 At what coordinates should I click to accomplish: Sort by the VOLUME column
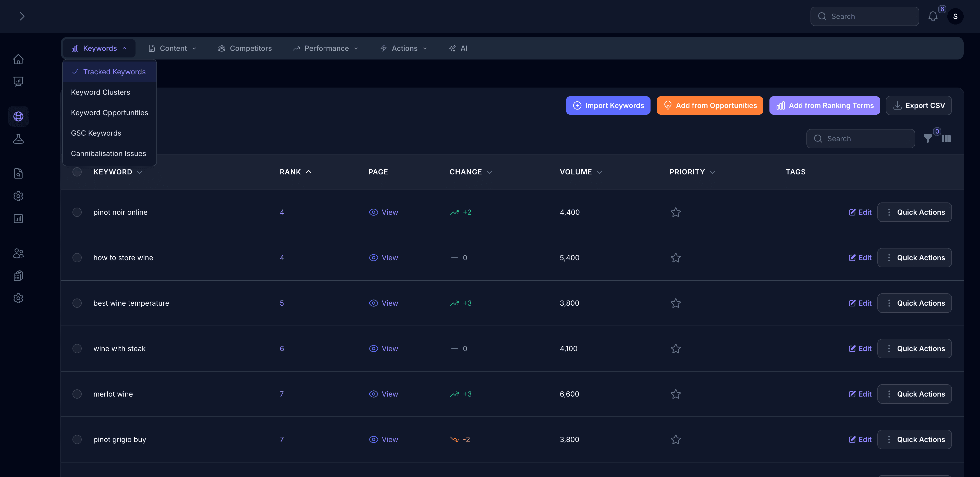[581, 172]
